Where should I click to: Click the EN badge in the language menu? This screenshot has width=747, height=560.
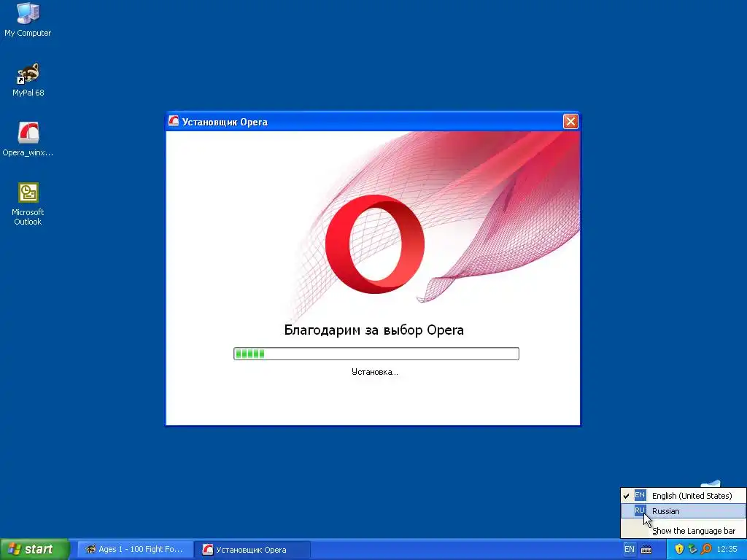click(640, 495)
